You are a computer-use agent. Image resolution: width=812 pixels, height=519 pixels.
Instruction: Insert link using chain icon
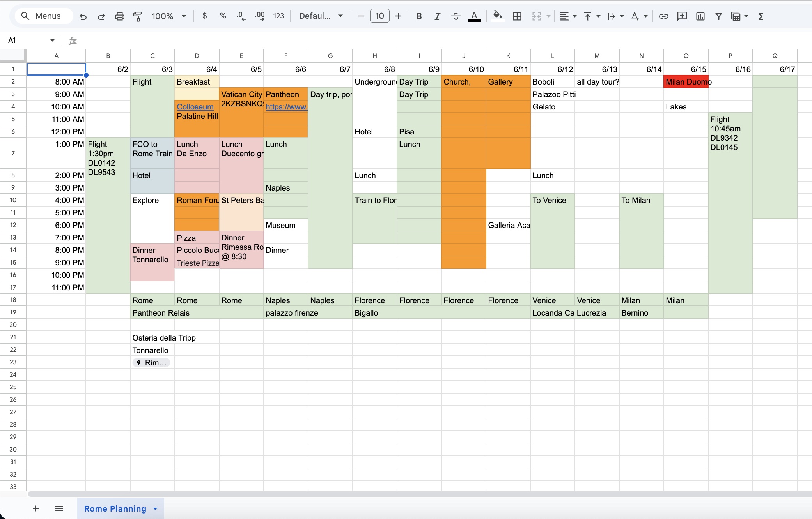coord(663,16)
